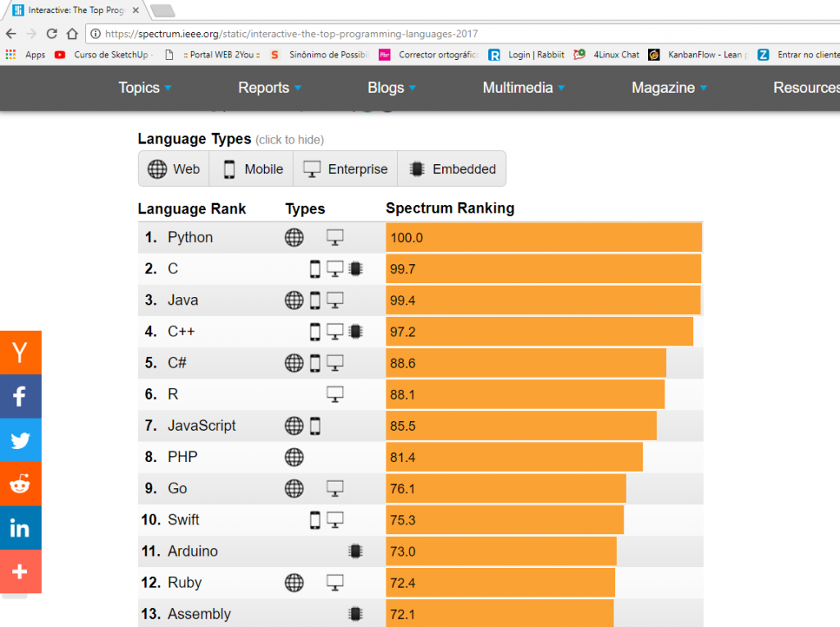
Task: Click the Python orange ranking bar
Action: pyautogui.click(x=544, y=237)
